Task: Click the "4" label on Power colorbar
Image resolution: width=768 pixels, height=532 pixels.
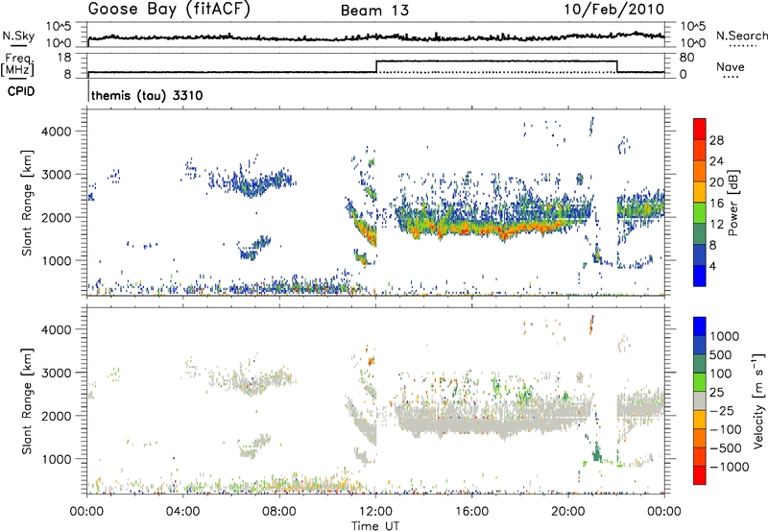Action: (x=712, y=266)
